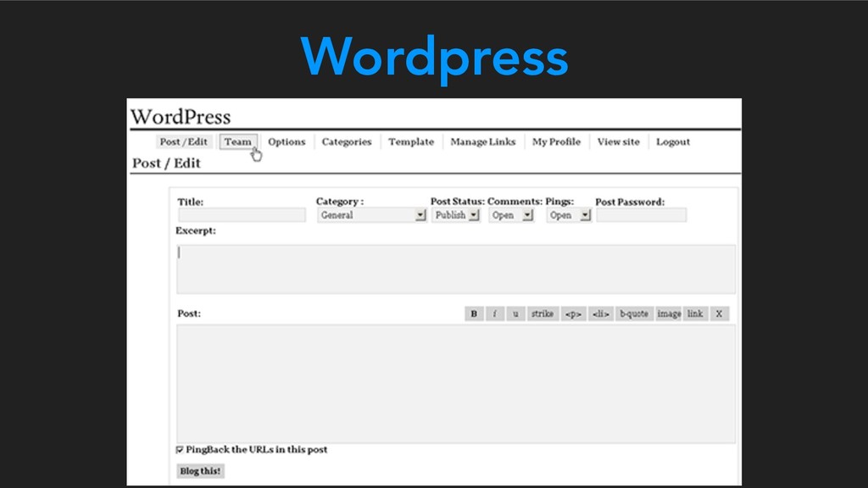Viewport: 868px width, 488px height.
Task: Click the underline u button
Action: (515, 313)
